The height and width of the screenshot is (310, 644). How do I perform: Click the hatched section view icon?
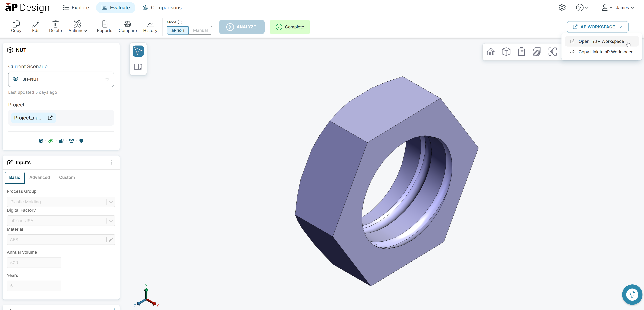point(537,52)
